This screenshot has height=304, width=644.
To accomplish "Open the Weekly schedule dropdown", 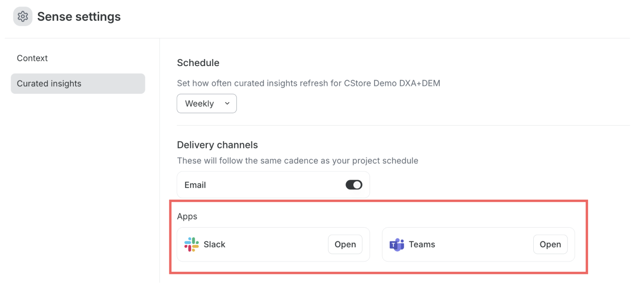I will [207, 103].
